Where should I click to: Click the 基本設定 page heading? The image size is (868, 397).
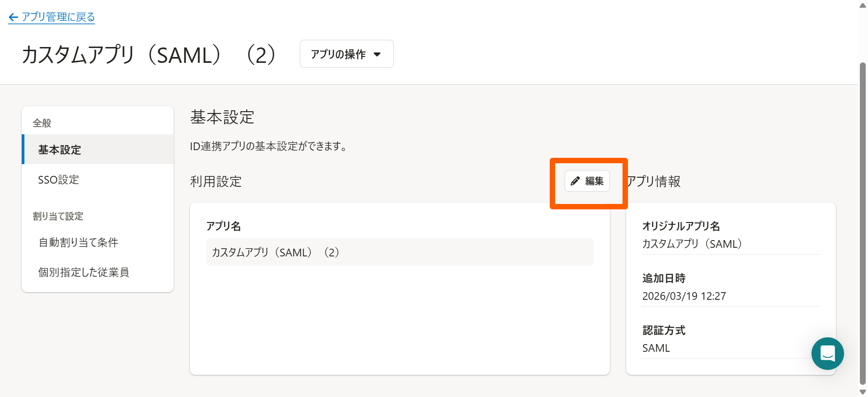click(x=222, y=117)
